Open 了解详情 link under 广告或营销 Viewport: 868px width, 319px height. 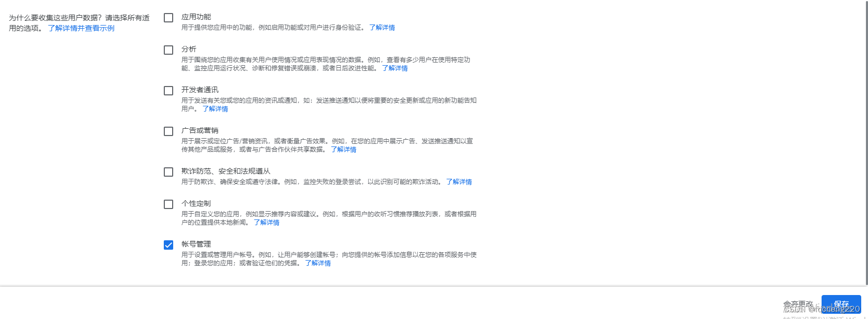tap(344, 150)
